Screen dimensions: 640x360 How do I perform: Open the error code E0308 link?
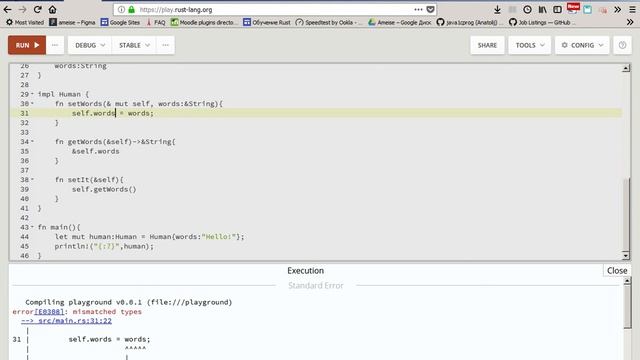pos(49,311)
